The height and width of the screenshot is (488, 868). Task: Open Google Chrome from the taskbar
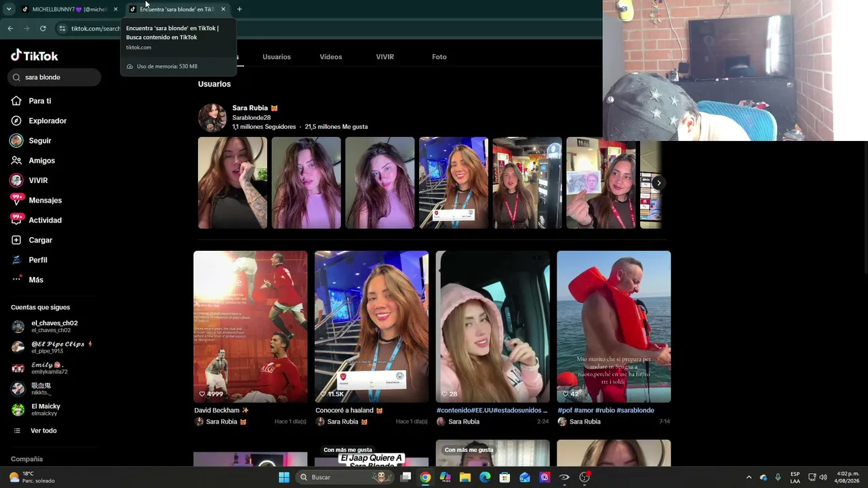[425, 477]
